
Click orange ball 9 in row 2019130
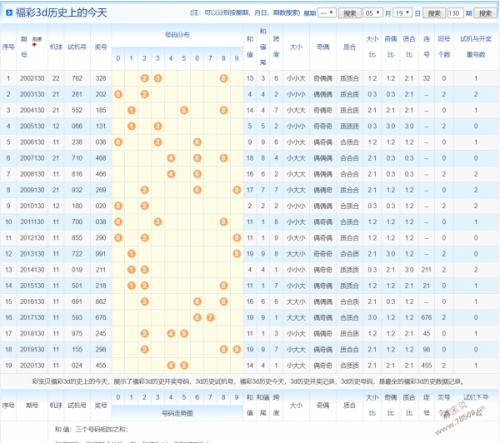(x=237, y=349)
